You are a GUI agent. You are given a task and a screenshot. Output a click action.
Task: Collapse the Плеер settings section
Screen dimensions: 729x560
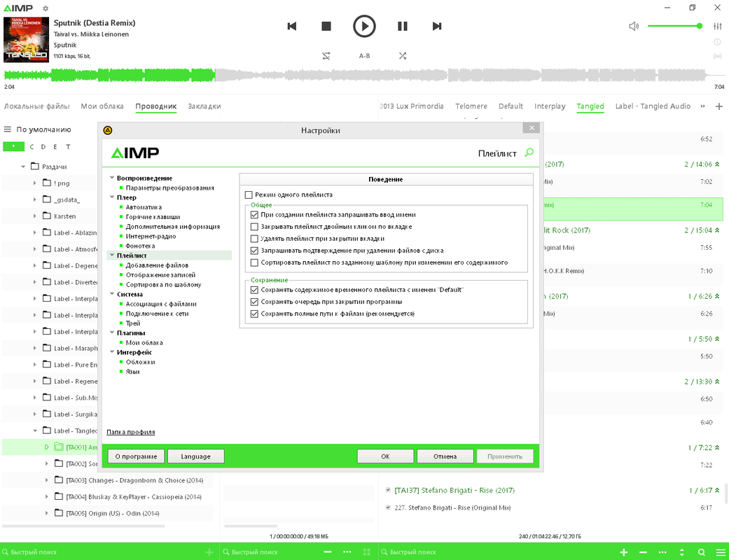[112, 197]
